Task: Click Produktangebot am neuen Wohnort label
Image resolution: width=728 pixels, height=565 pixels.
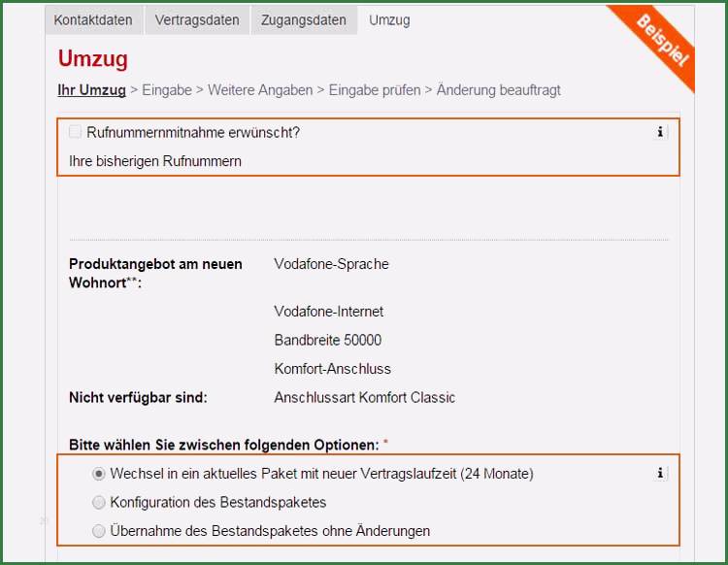Action: pyautogui.click(x=155, y=274)
